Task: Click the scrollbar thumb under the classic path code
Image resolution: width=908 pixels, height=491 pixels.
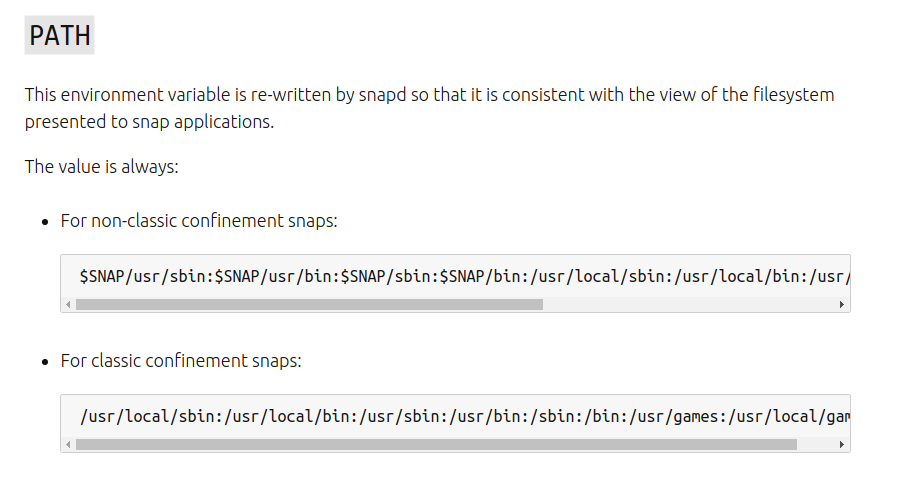Action: click(x=436, y=444)
